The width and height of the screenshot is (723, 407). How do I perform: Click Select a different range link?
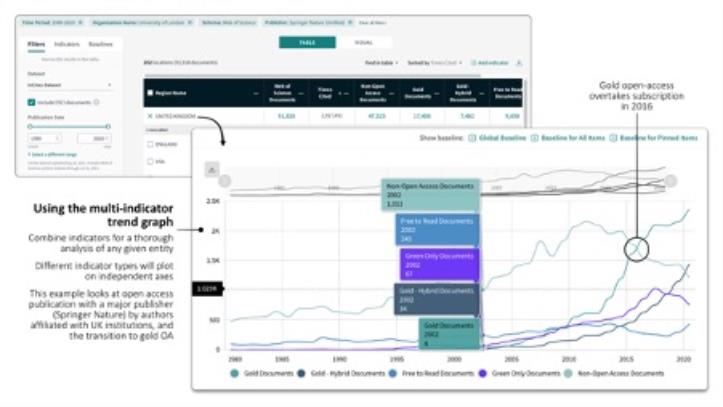52,154
